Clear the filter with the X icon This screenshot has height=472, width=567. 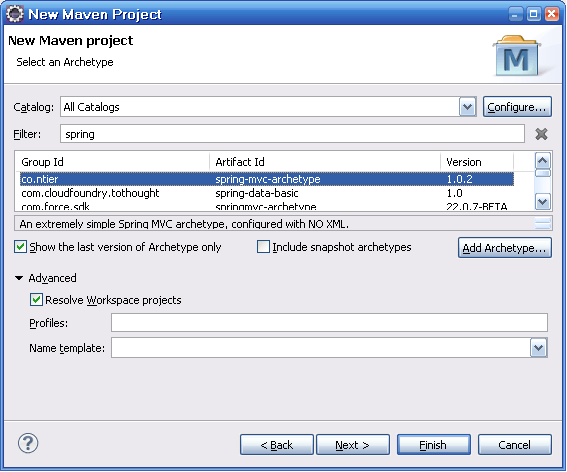pos(541,134)
